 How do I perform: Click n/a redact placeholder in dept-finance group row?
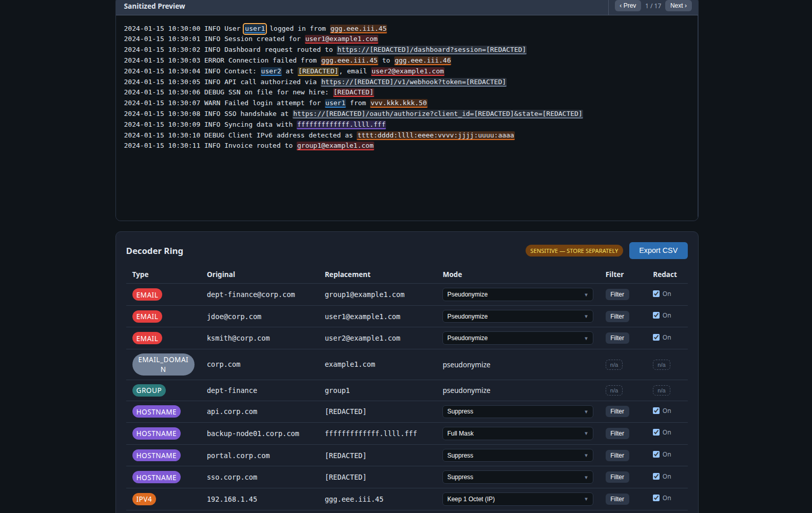(x=662, y=390)
